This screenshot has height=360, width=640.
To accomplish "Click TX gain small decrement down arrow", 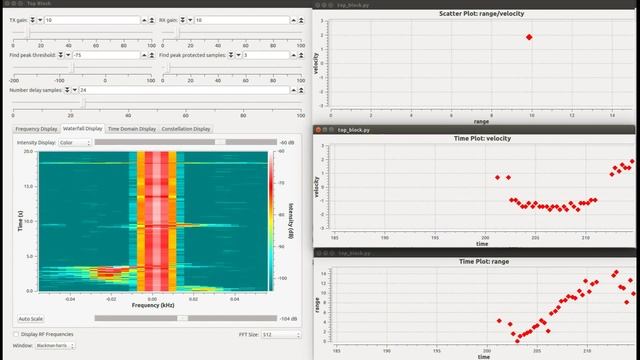I will point(40,20).
